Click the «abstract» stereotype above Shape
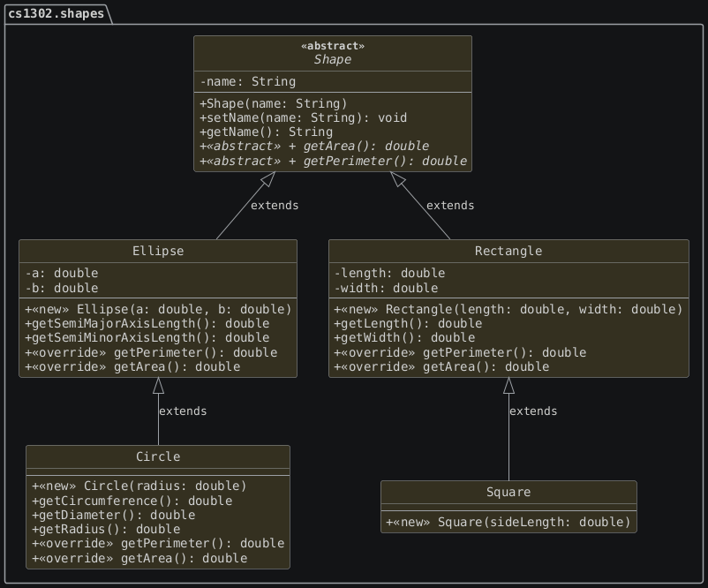This screenshot has width=708, height=588. [x=333, y=46]
